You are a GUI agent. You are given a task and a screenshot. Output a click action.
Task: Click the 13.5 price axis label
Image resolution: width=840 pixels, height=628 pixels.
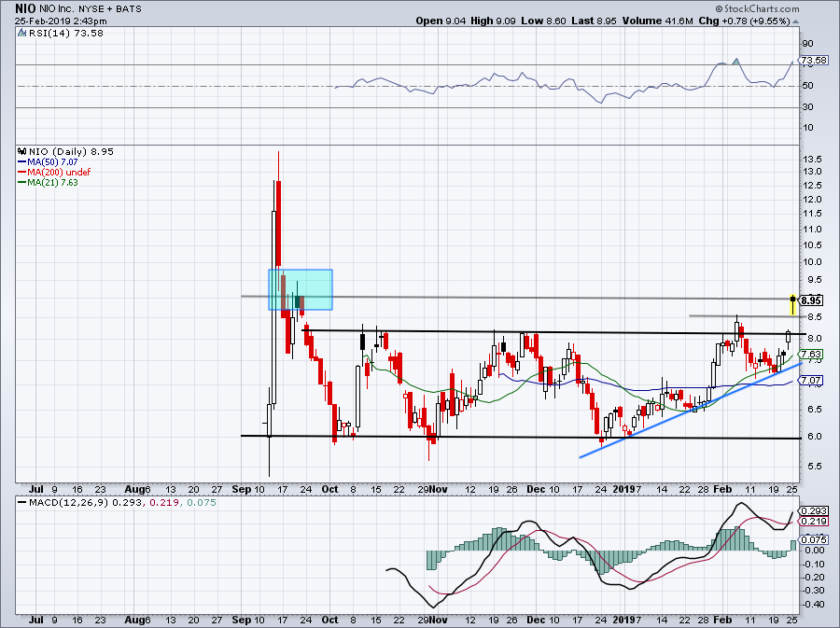(813, 159)
